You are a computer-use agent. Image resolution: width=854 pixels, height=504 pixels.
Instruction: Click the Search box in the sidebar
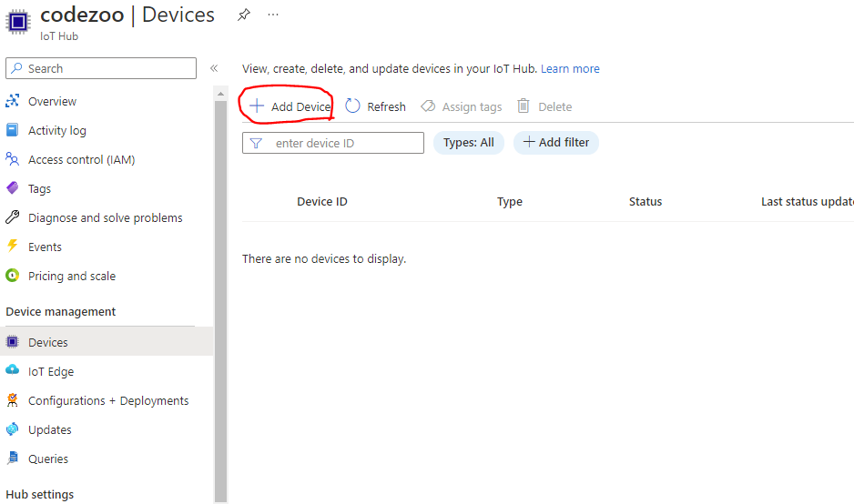point(101,68)
